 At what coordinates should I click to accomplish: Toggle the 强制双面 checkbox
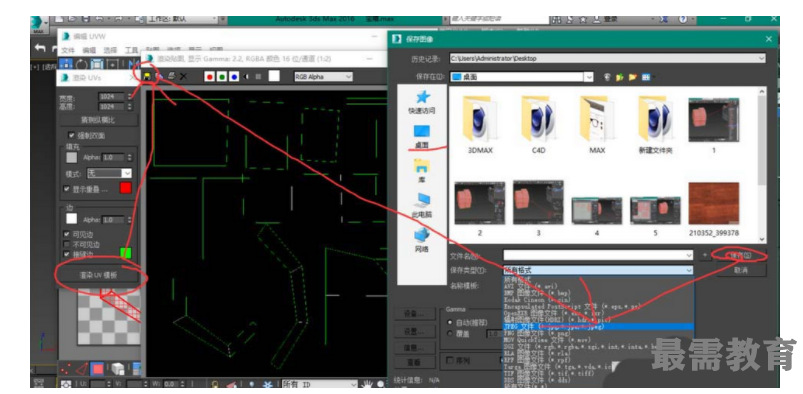pyautogui.click(x=72, y=136)
